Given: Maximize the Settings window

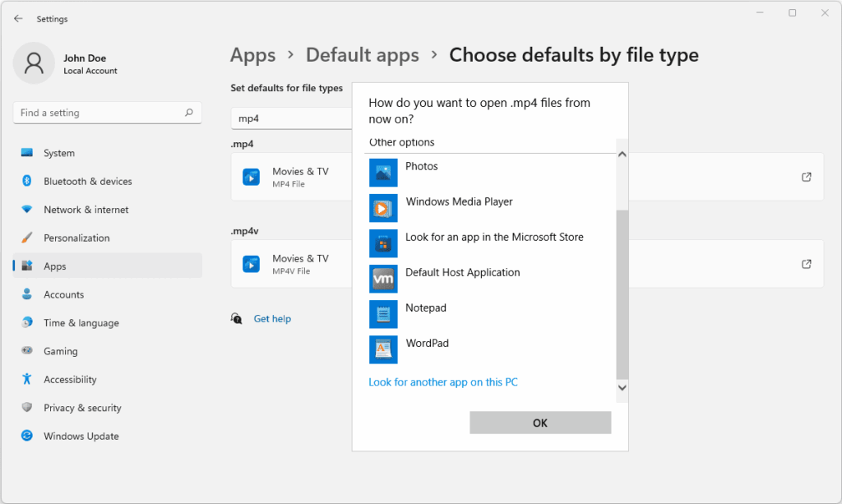Looking at the screenshot, I should (792, 13).
